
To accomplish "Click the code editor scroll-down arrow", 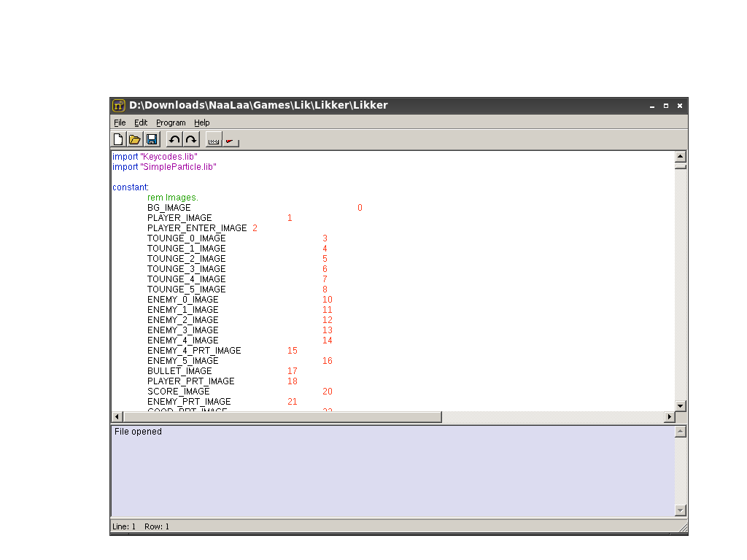I will tap(681, 406).
